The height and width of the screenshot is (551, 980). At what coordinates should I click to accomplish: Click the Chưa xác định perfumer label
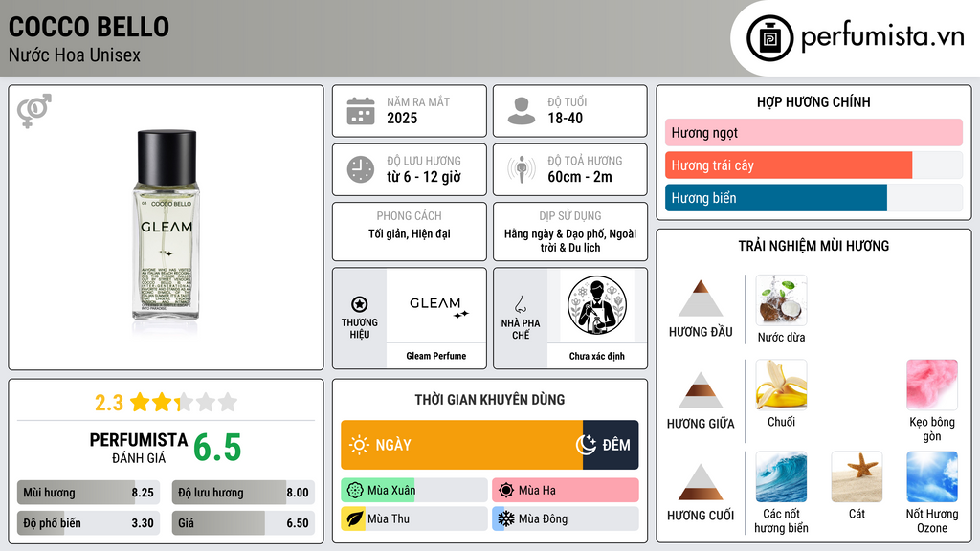pos(597,356)
